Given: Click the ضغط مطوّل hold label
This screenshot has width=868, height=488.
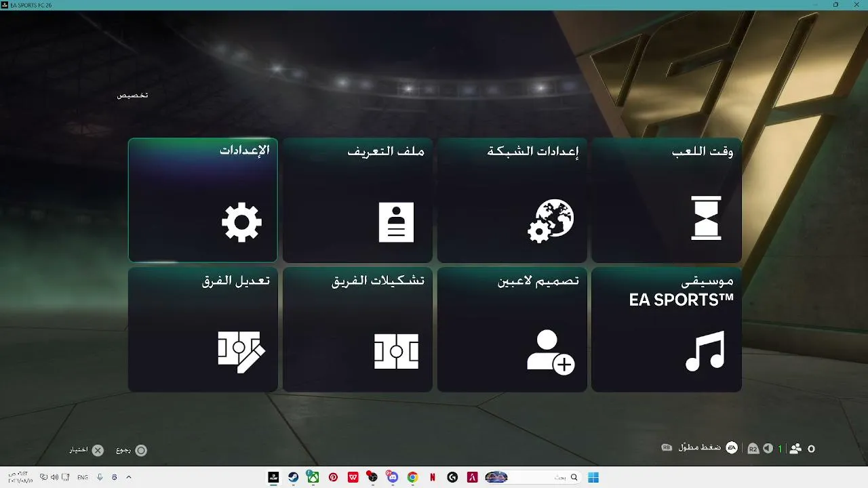Looking at the screenshot, I should click(x=699, y=448).
